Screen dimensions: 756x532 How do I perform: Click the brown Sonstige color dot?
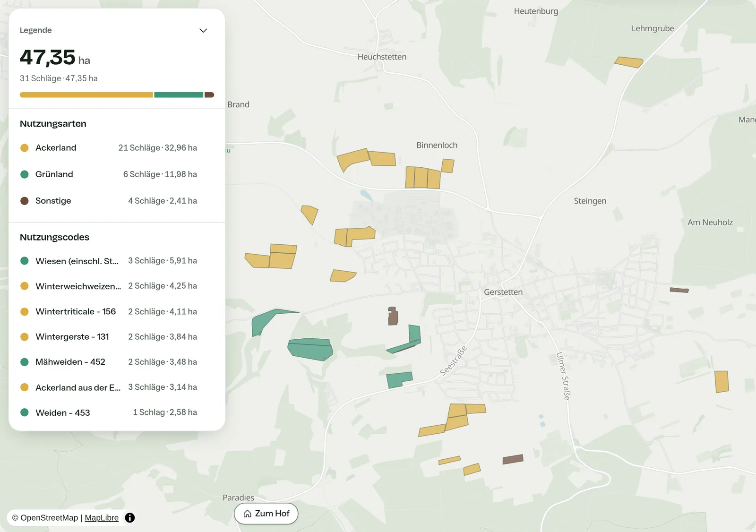pyautogui.click(x=25, y=201)
